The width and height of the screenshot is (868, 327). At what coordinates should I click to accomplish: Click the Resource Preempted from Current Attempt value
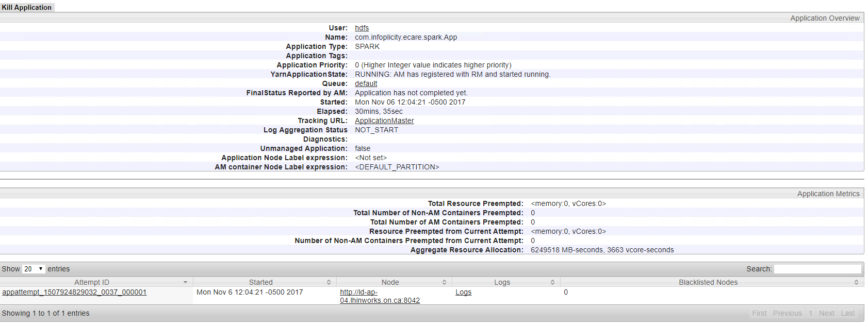[x=568, y=231]
